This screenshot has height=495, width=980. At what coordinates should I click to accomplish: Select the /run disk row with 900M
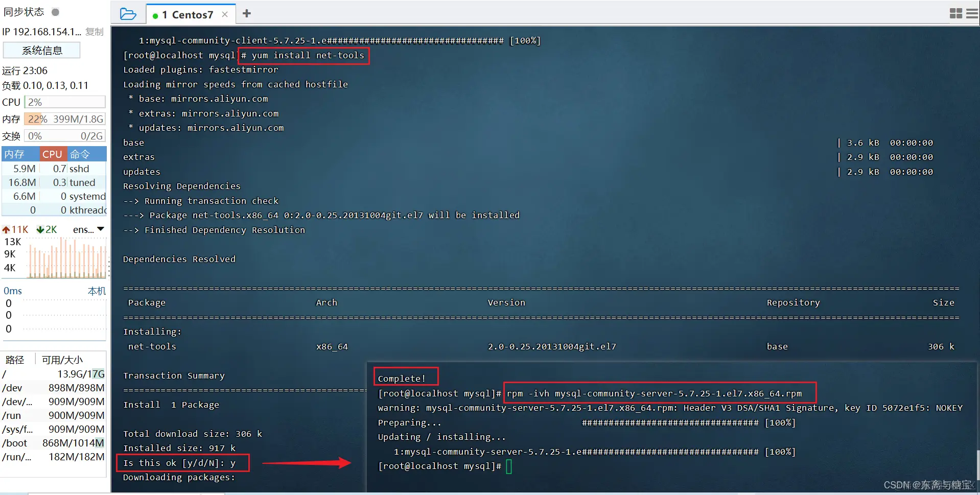54,415
